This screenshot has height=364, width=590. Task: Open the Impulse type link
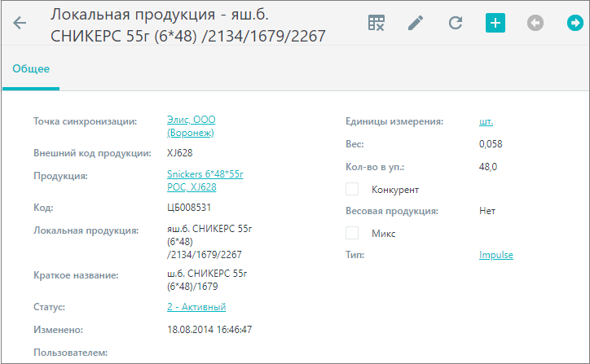[496, 255]
